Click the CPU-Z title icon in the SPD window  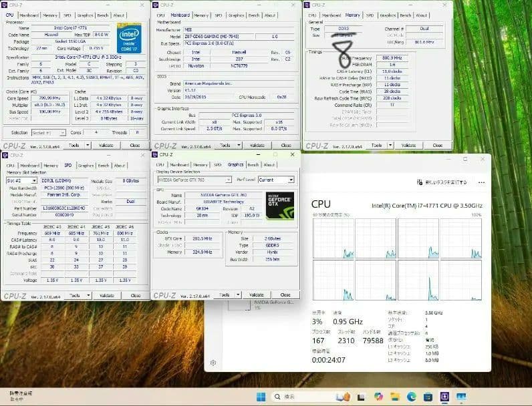5,155
